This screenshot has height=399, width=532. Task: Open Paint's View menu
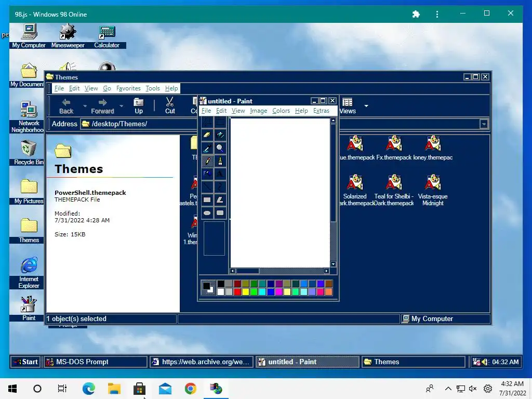coord(238,111)
